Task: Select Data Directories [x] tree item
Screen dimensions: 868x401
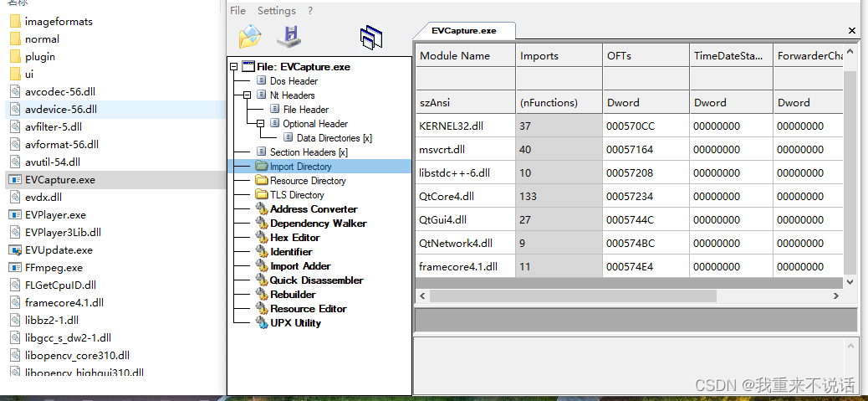Action: (x=334, y=138)
